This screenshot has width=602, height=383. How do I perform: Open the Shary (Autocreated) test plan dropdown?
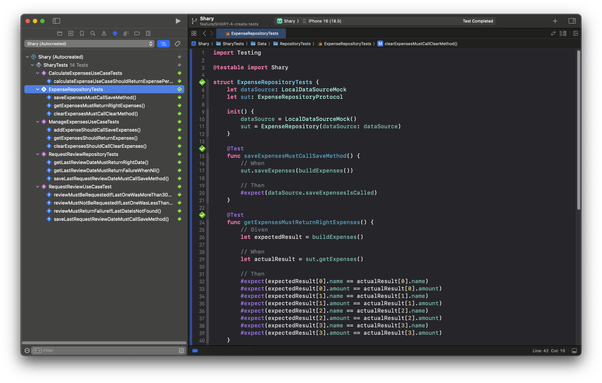point(89,44)
